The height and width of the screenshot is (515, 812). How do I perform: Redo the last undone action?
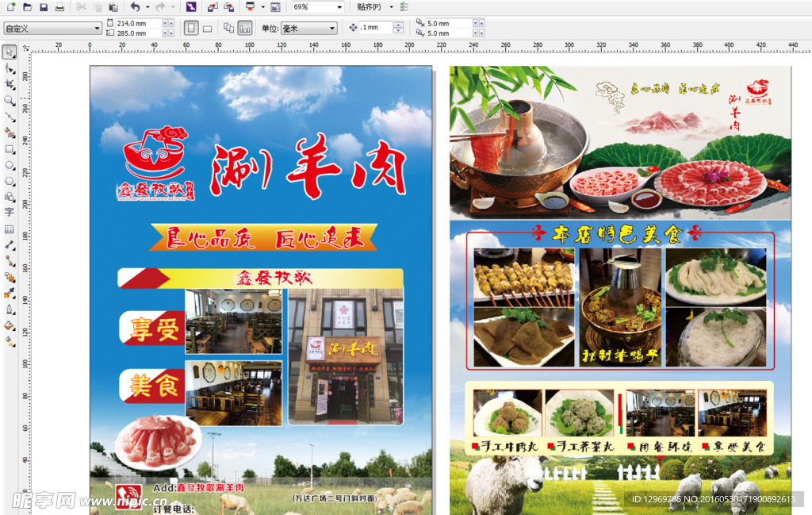coord(160,6)
